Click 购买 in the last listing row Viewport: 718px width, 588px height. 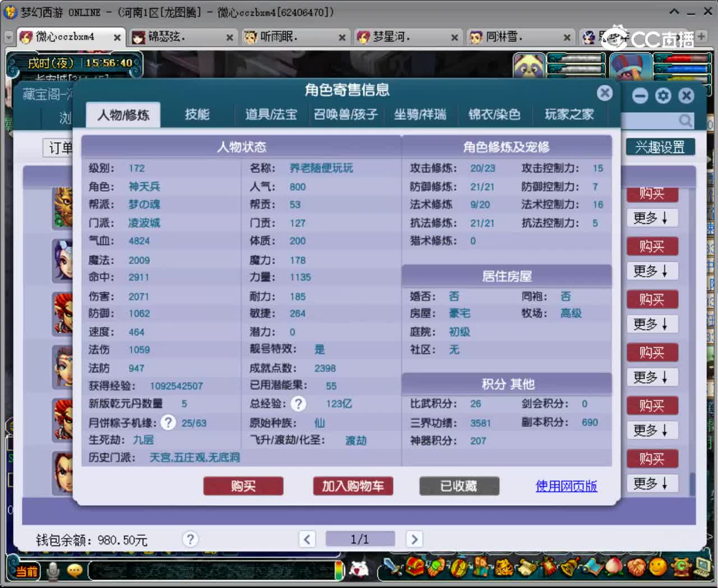tap(652, 458)
